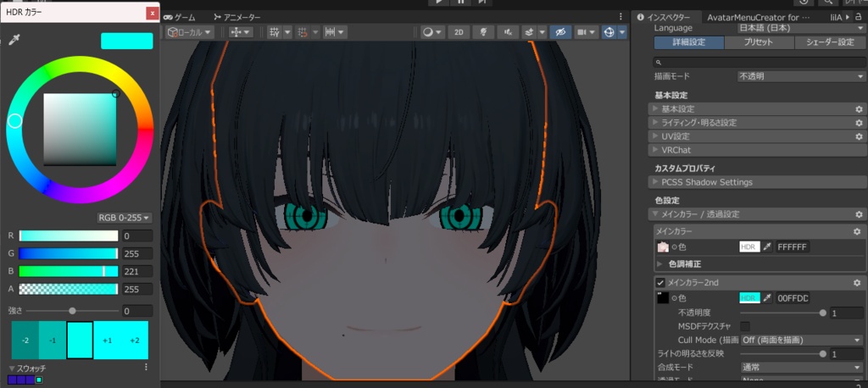Image resolution: width=868 pixels, height=388 pixels.
Task: Click the Pause button
Action: click(460, 3)
